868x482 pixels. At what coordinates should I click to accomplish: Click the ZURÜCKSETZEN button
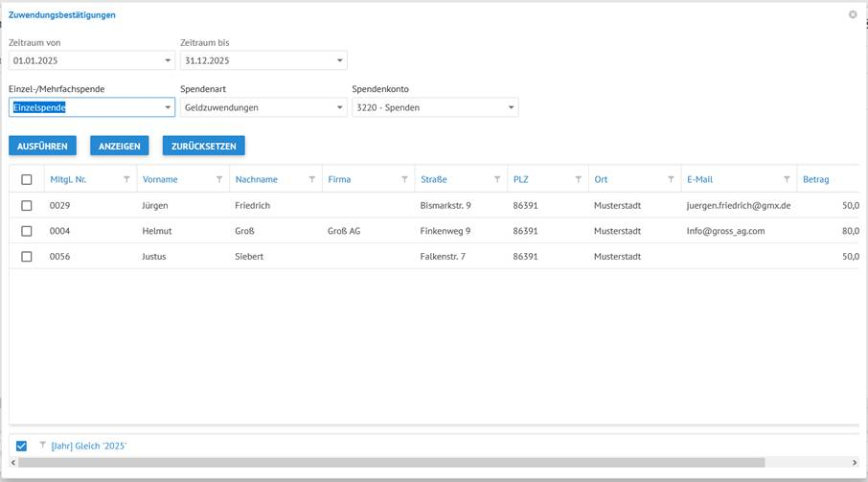[x=204, y=146]
